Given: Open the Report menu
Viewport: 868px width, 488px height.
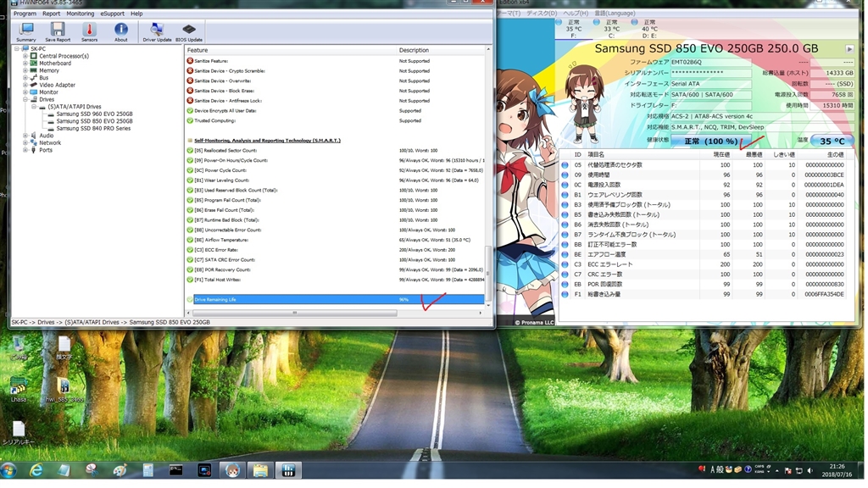Looking at the screenshot, I should (51, 14).
